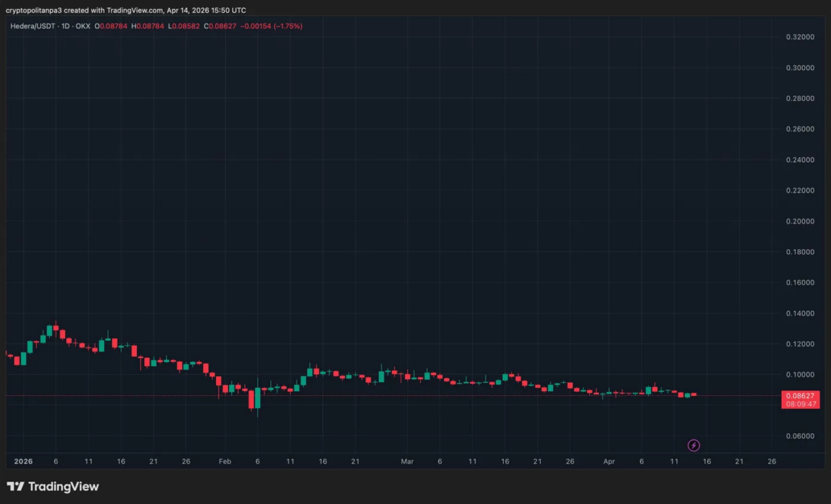Click the 0.06000 price axis label
831x504 pixels.
point(801,435)
